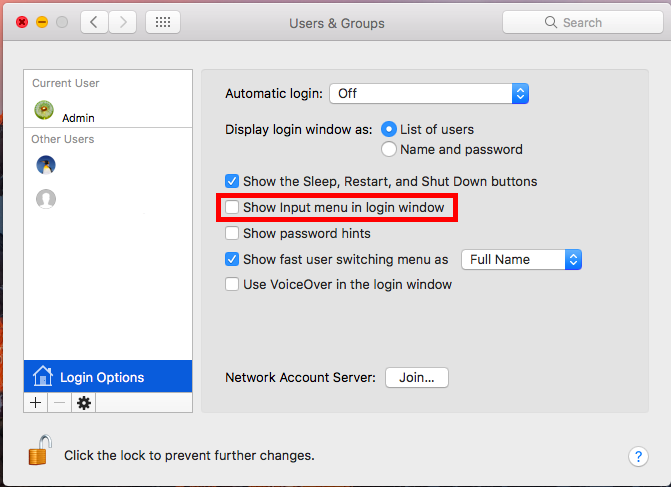Go back with the left arrow

pos(95,22)
